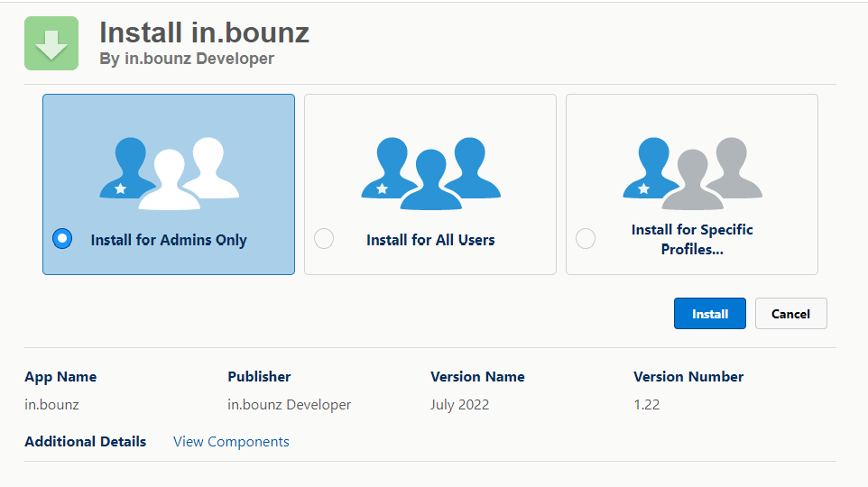Image resolution: width=868 pixels, height=487 pixels.
Task: Click the July 2022 version name value
Action: pos(459,405)
